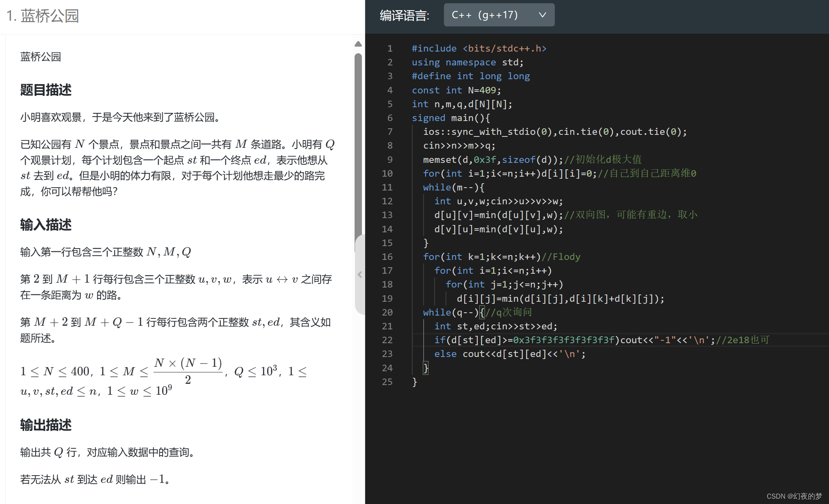The width and height of the screenshot is (829, 504).
Task: Click the highlighted closing brace on line 24
Action: point(426,368)
